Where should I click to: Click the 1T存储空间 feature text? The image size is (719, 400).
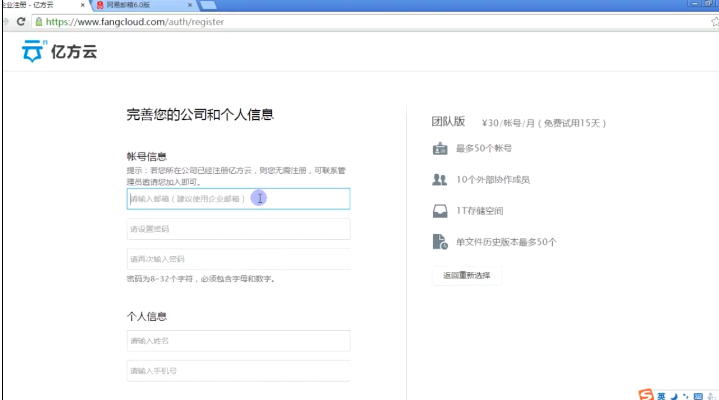tap(479, 211)
